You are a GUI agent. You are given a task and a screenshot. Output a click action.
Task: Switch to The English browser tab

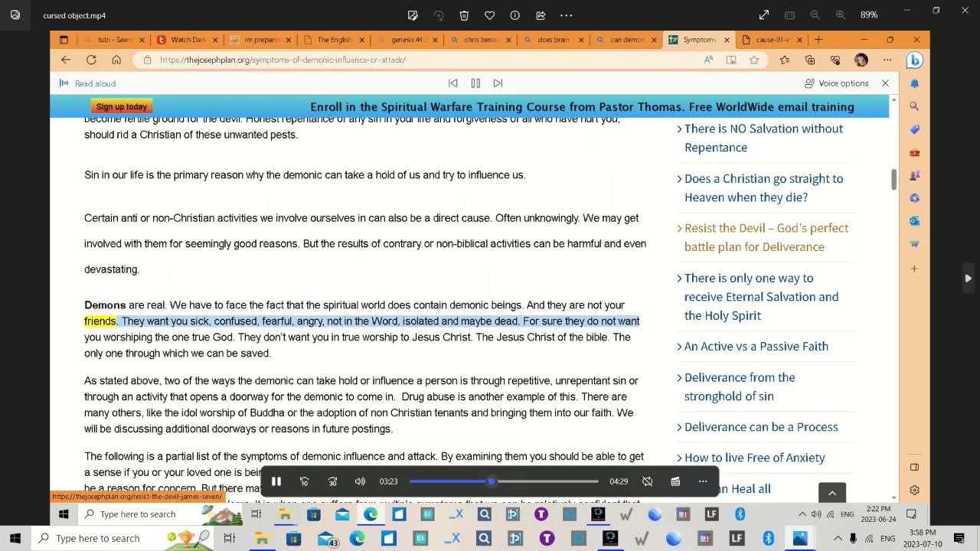pyautogui.click(x=333, y=40)
